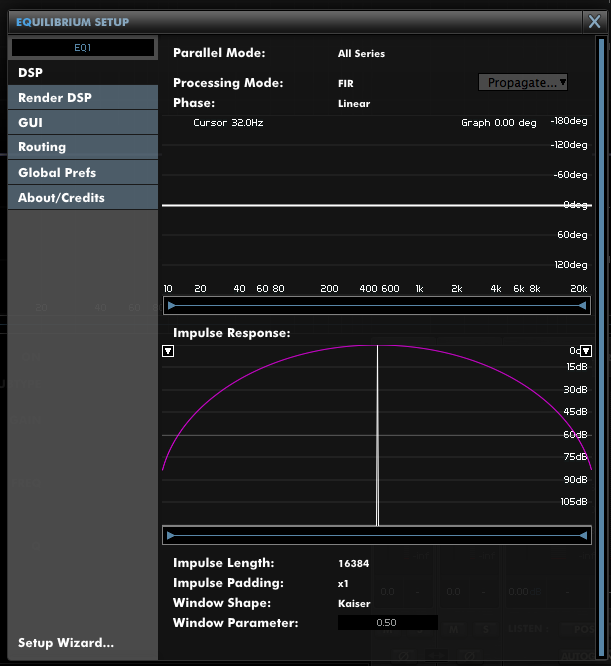
Task: Open the Render DSP tab
Action: click(x=83, y=98)
